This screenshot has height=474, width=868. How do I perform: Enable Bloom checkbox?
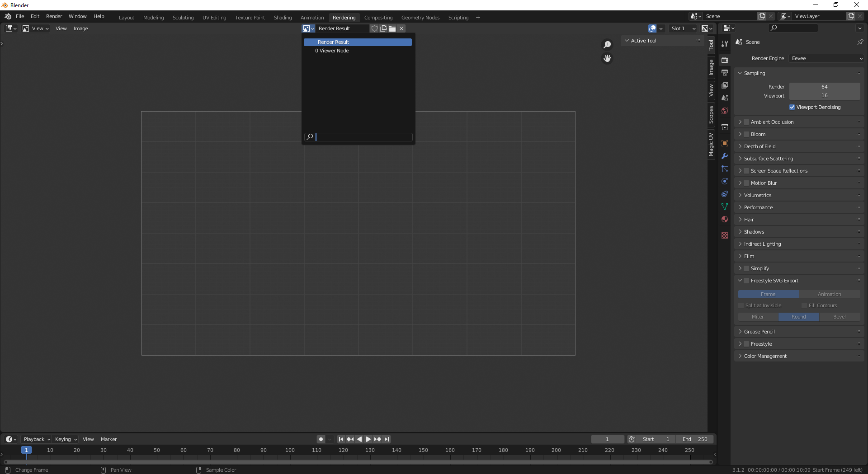pyautogui.click(x=746, y=134)
